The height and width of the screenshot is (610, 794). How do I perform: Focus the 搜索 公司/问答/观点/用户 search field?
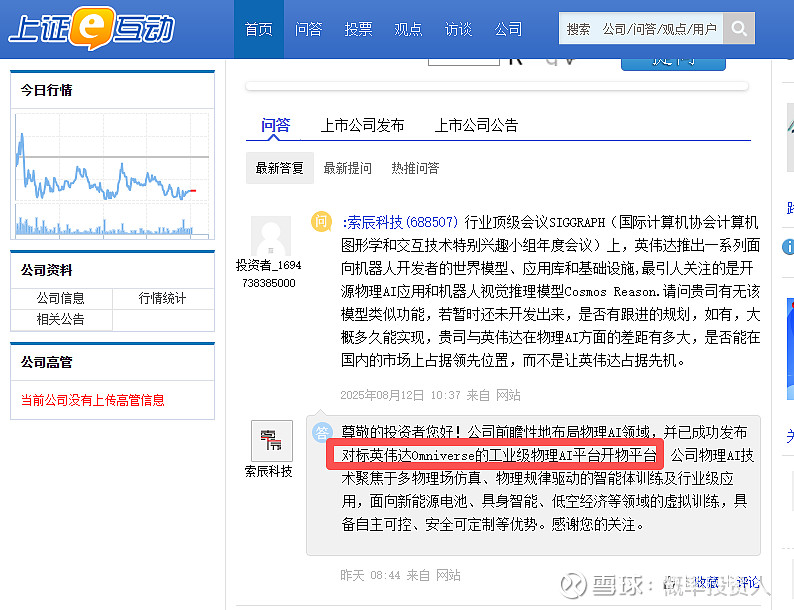(641, 28)
